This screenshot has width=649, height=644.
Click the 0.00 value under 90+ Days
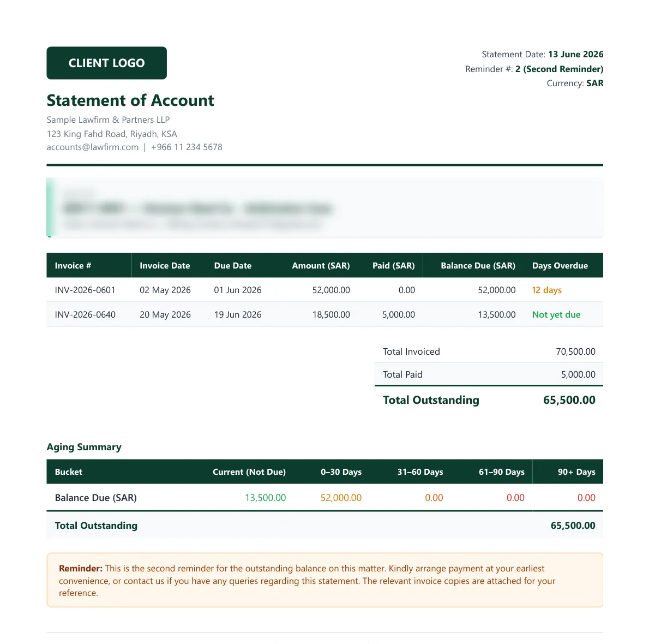click(586, 497)
